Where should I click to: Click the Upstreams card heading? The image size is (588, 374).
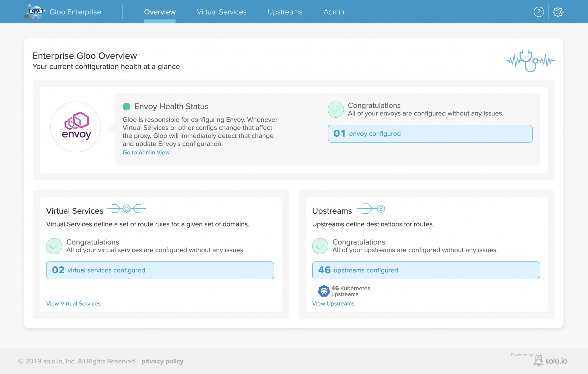(332, 211)
